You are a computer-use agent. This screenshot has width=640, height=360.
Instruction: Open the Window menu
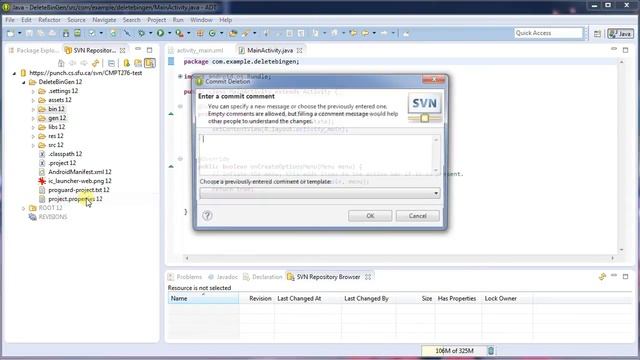(x=201, y=20)
